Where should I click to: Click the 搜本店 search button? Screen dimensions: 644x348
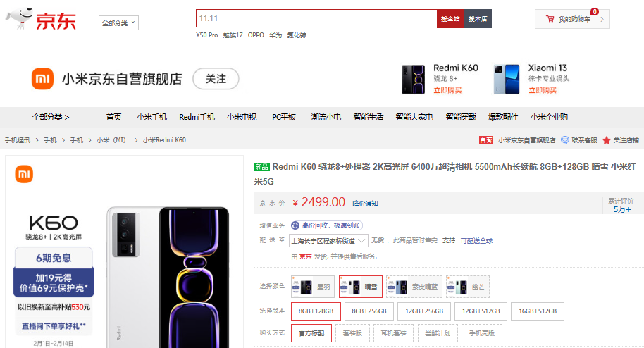tap(478, 19)
